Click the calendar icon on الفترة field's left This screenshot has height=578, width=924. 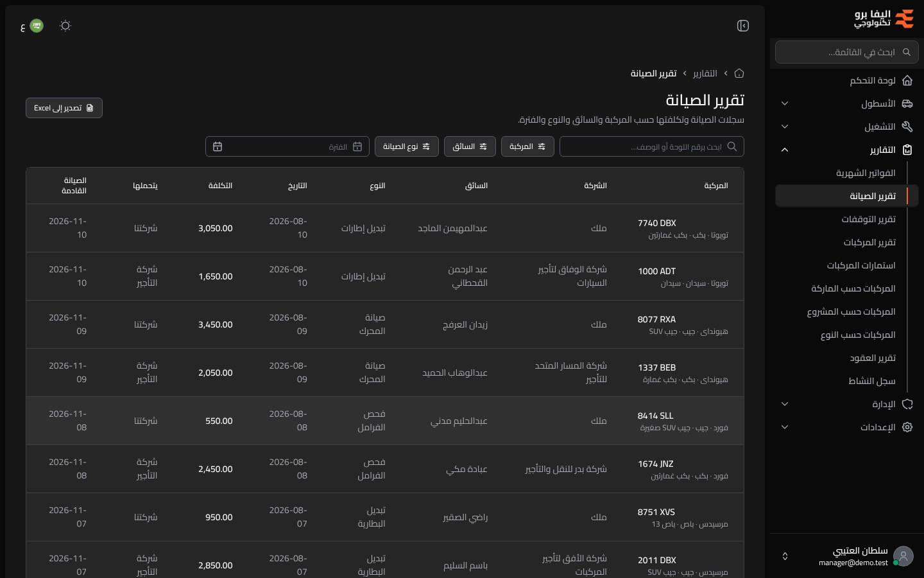click(218, 146)
